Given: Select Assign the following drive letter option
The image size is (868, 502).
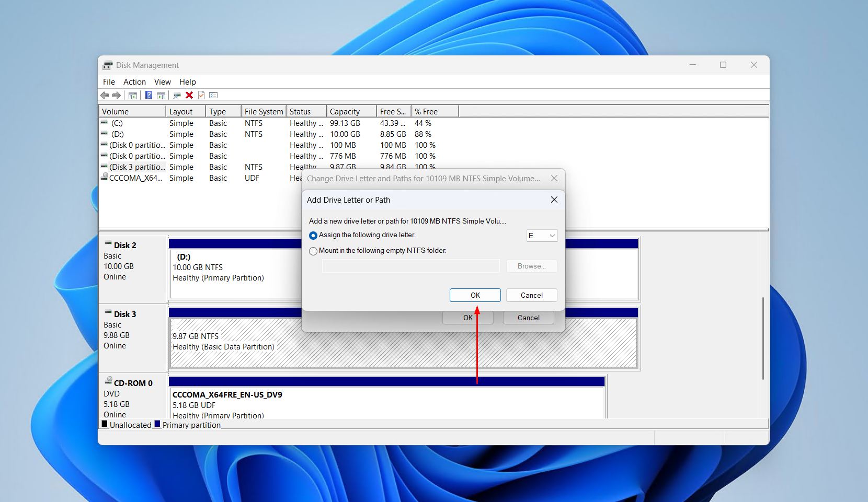Looking at the screenshot, I should click(313, 236).
